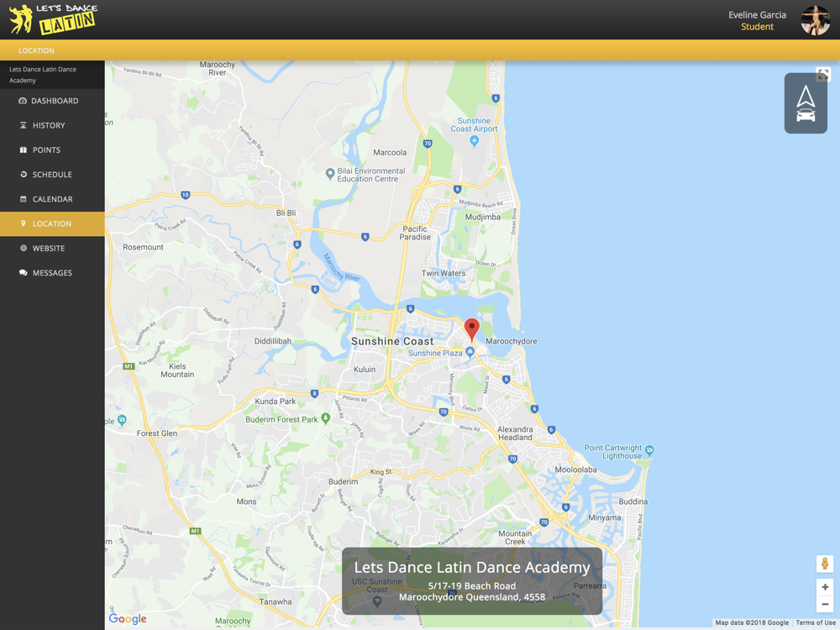Screen dimensions: 840x630
Task: Click the Let's Dance Latin logo
Action: (53, 19)
